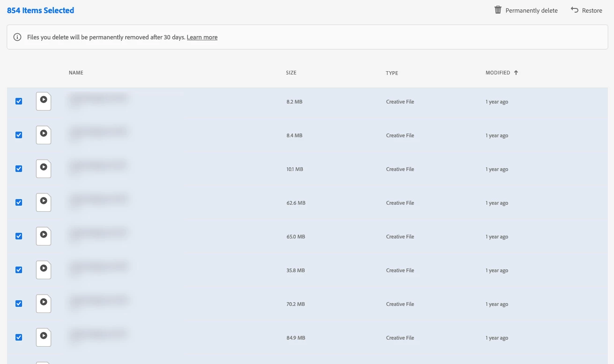
Task: Uncheck the checkbox for the 65.0 MB file
Action: pyautogui.click(x=19, y=236)
